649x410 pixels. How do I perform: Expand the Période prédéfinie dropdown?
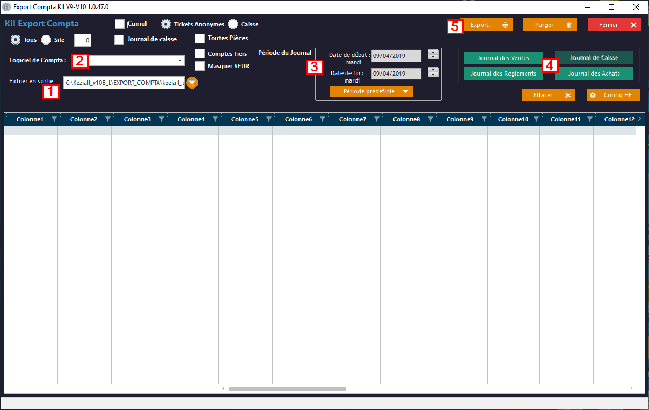pyautogui.click(x=371, y=91)
